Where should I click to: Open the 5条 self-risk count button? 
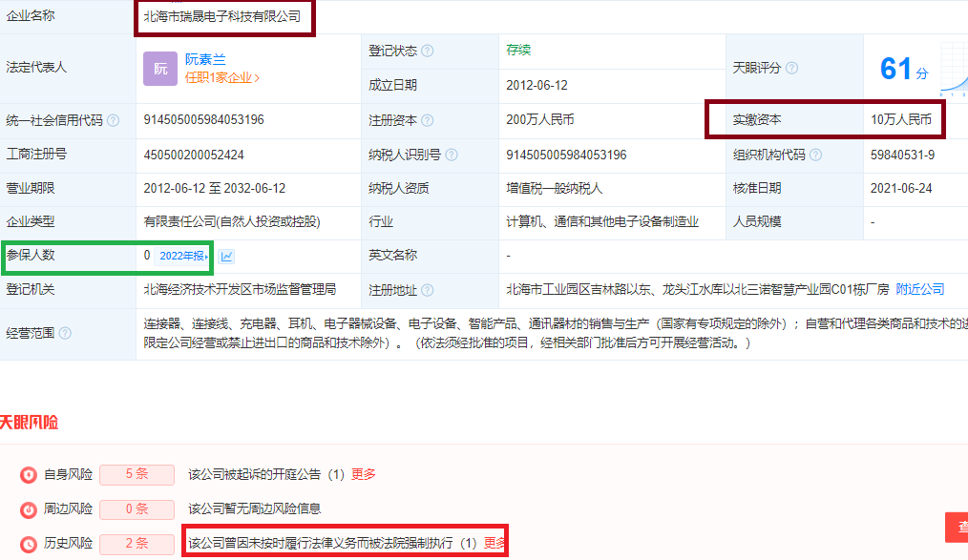pyautogui.click(x=137, y=474)
